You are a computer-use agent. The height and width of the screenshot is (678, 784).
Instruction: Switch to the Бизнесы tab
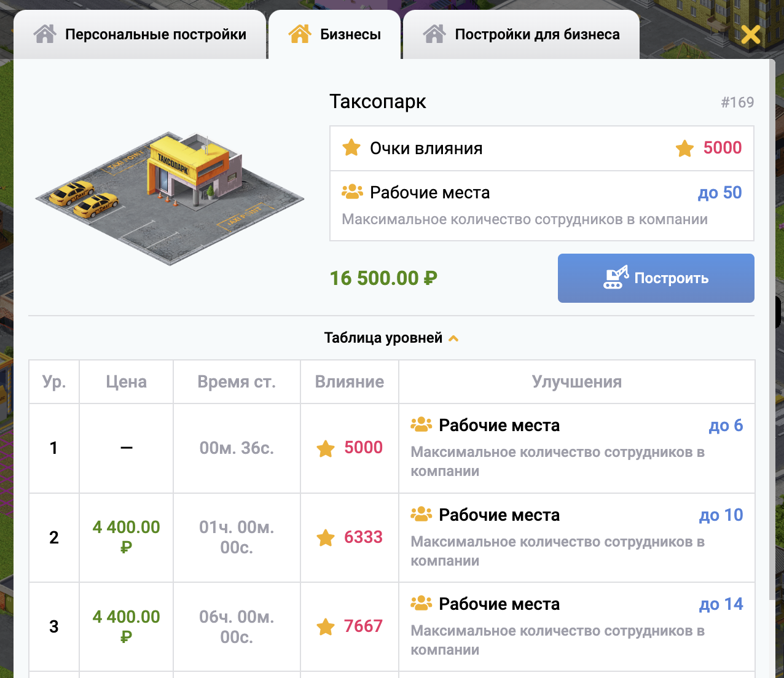(x=335, y=34)
